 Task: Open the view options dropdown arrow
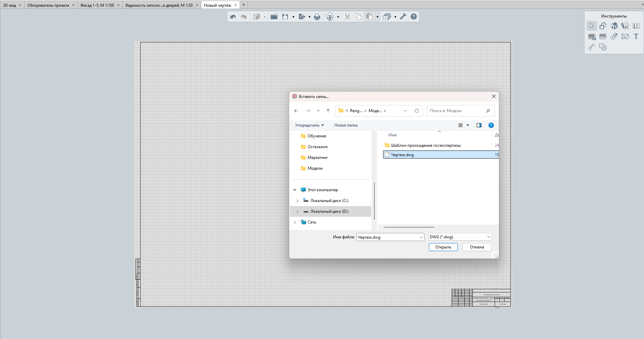468,125
